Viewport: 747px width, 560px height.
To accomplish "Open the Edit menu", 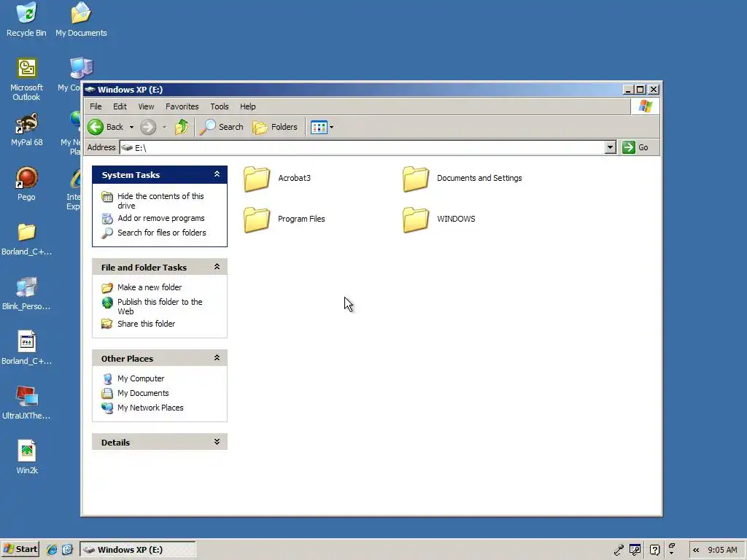I will pyautogui.click(x=120, y=106).
